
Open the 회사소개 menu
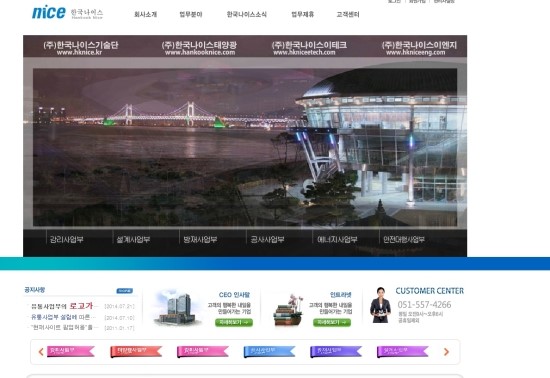point(145,14)
